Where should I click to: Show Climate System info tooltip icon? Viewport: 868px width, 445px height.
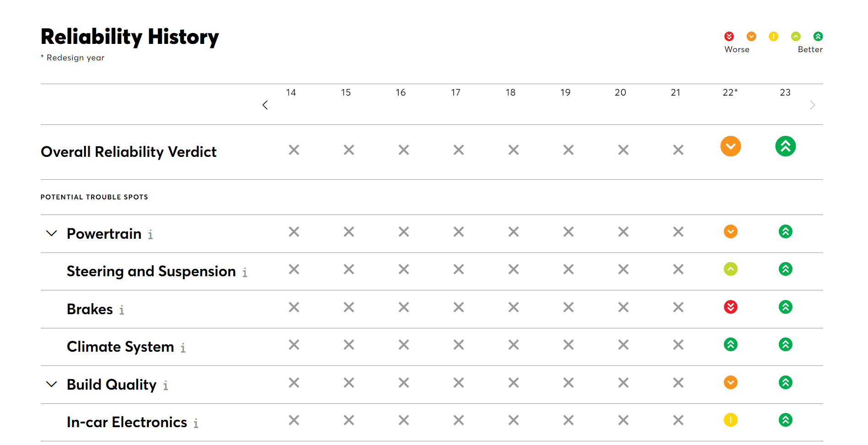[x=183, y=348]
